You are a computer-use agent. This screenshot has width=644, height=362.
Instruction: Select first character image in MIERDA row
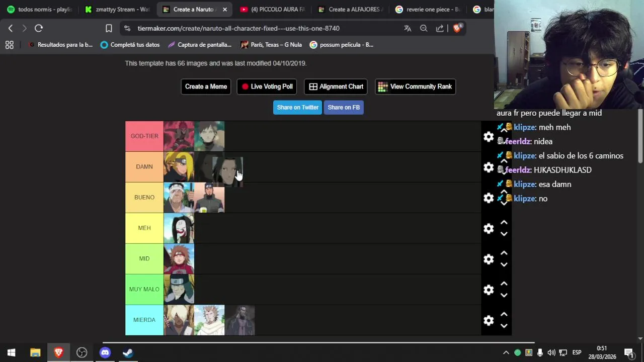[179, 320]
